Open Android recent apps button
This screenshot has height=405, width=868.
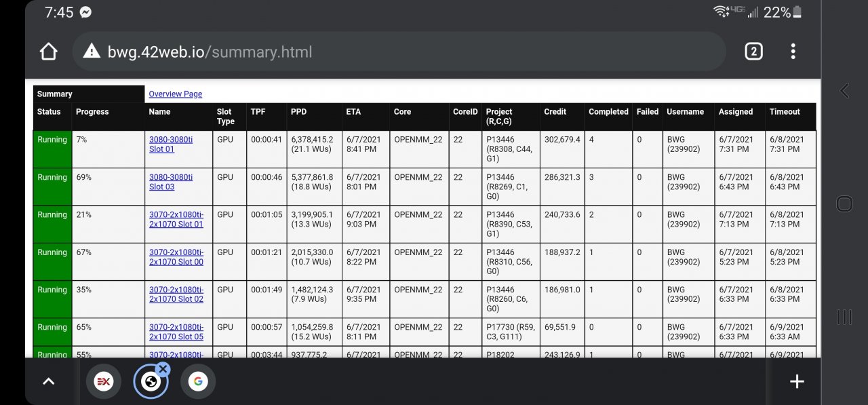(844, 317)
